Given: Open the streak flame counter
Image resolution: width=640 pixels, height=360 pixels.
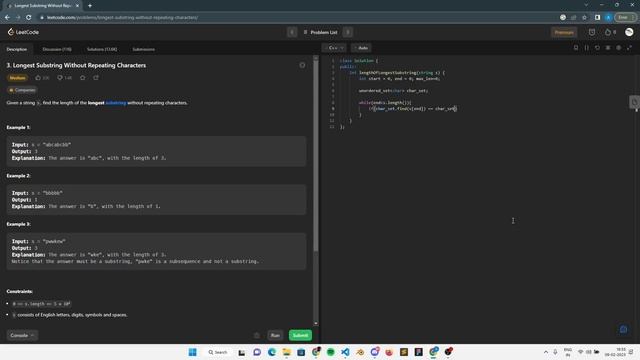Looking at the screenshot, I should point(610,32).
